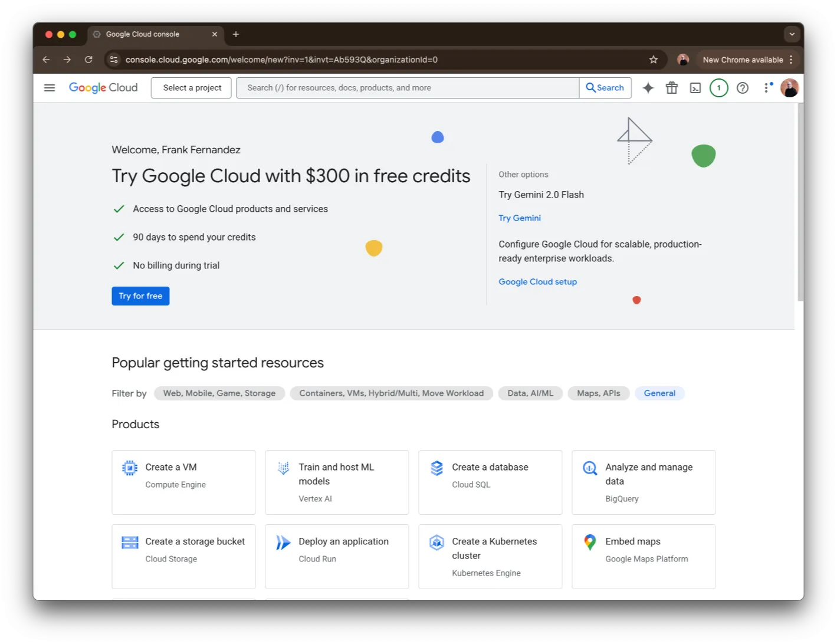Click 'Welcome, Frank Fernandez' text

pyautogui.click(x=176, y=150)
